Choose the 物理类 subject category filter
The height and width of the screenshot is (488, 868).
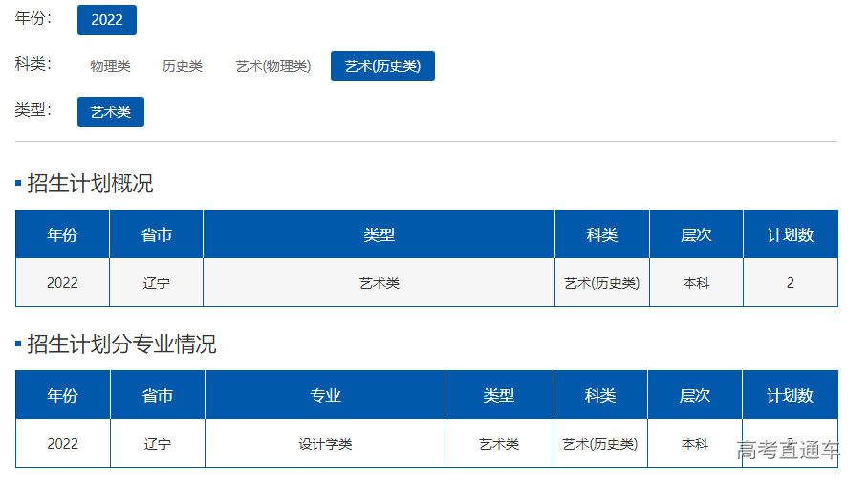110,66
